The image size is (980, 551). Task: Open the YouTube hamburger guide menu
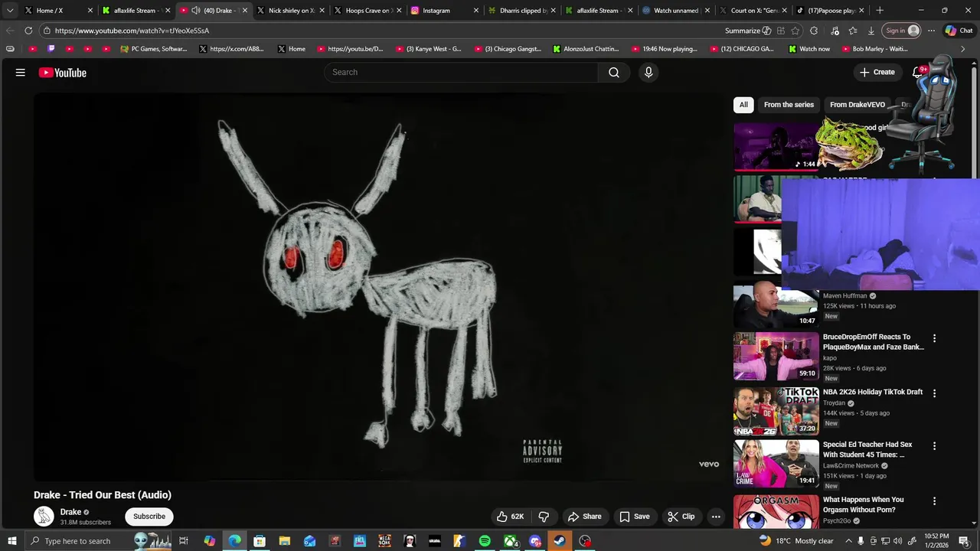coord(21,73)
